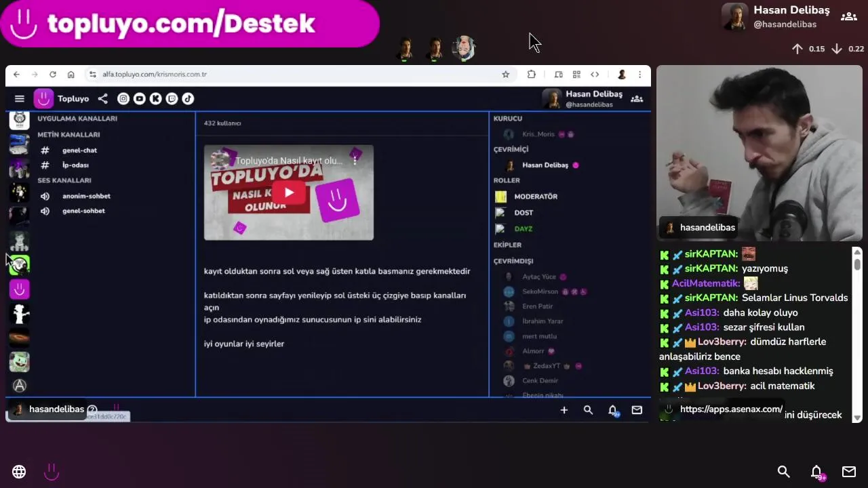Open Kris_Moris founder profile
The image size is (868, 488).
click(538, 134)
